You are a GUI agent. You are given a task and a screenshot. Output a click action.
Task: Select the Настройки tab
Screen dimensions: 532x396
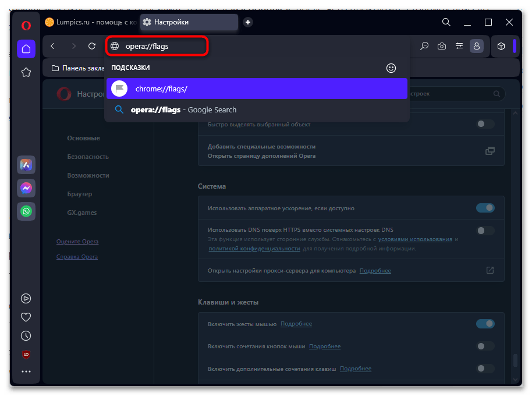click(x=189, y=22)
